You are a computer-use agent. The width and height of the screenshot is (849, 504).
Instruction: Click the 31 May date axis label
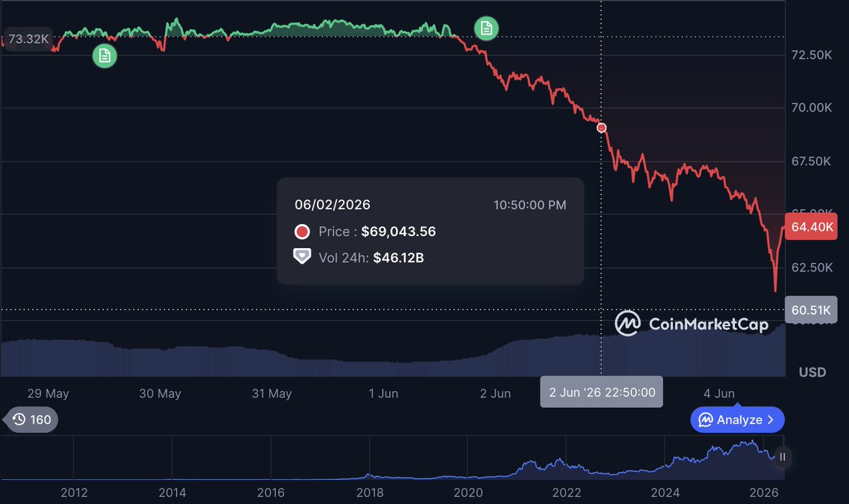pos(272,394)
